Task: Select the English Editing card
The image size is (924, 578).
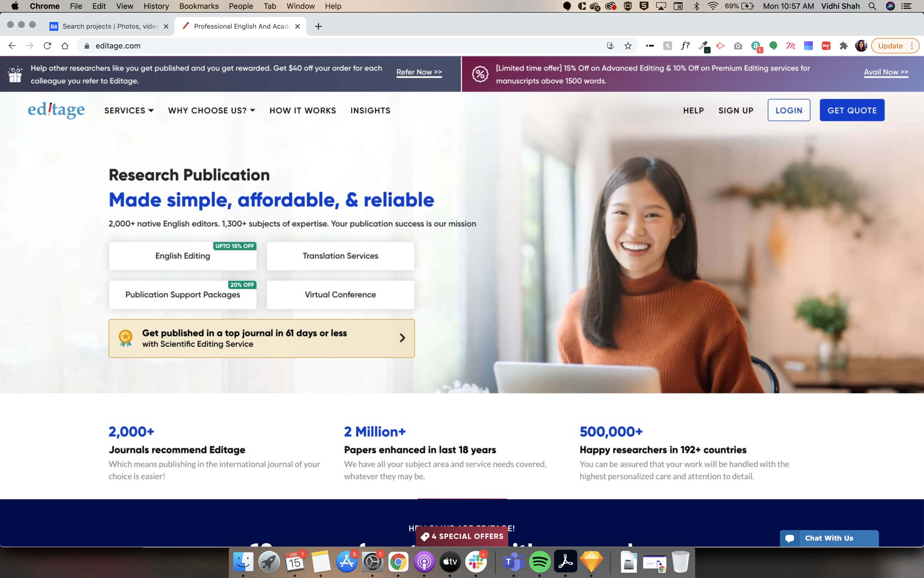Action: click(x=183, y=256)
